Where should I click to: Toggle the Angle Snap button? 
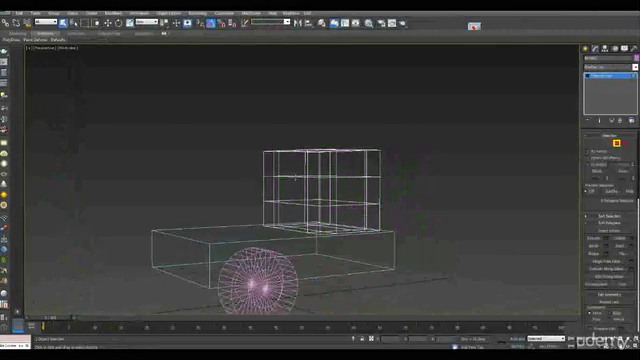point(211,23)
